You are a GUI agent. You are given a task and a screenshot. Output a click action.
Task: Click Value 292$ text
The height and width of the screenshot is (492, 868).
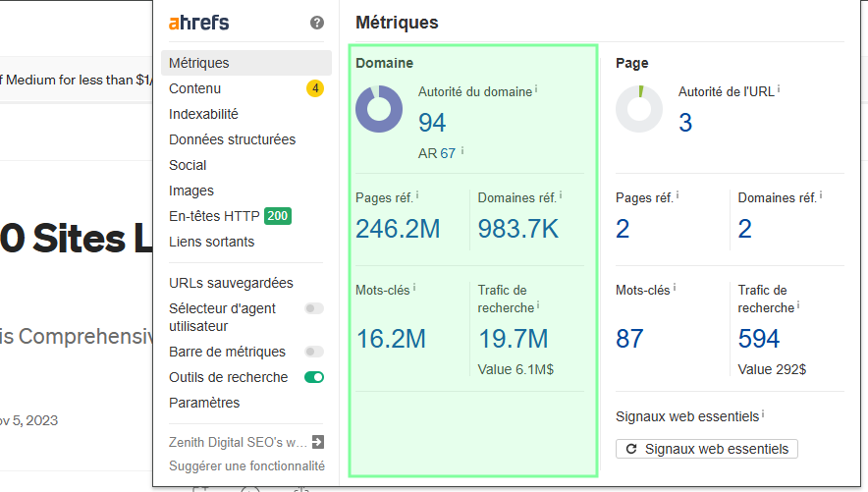(772, 369)
